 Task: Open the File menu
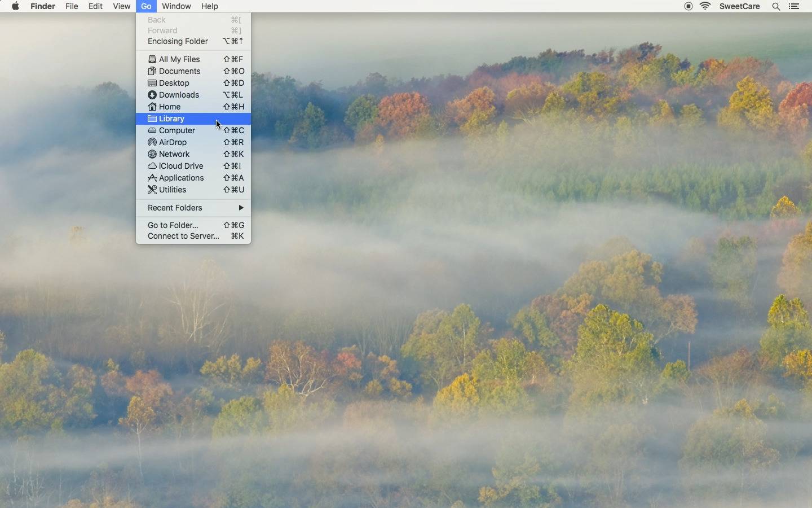coord(72,6)
